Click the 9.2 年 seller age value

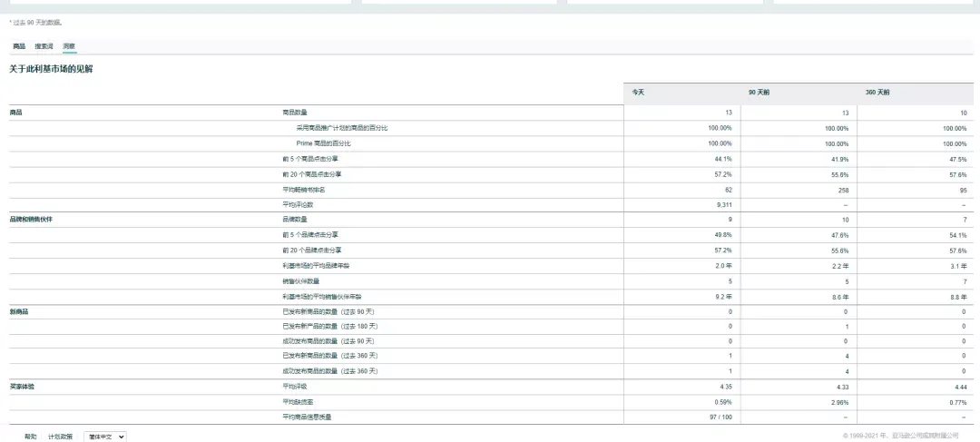(723, 297)
